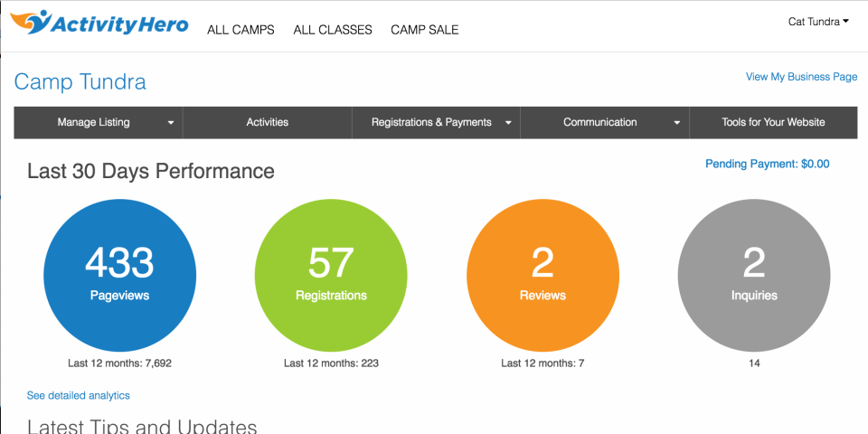This screenshot has height=434, width=868.
Task: Open the Camp Tundra title link
Action: (80, 82)
